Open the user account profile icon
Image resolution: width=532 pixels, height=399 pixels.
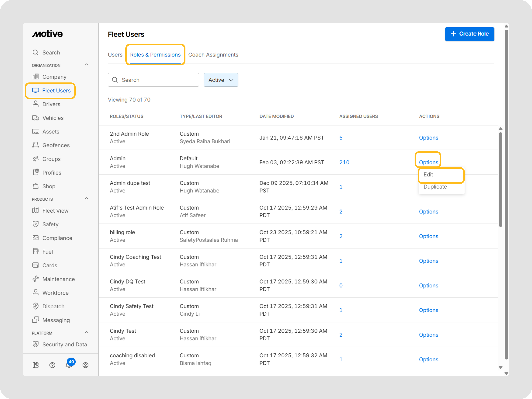(85, 365)
